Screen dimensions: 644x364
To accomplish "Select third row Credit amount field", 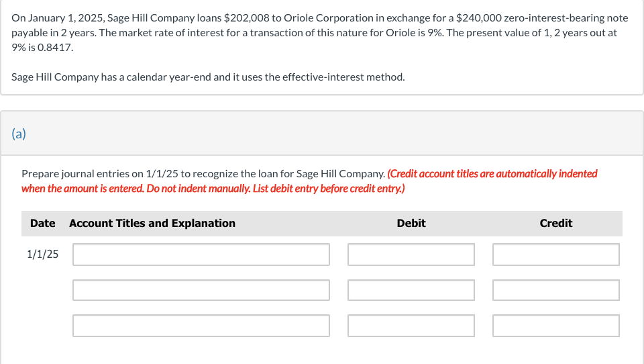I will [556, 326].
